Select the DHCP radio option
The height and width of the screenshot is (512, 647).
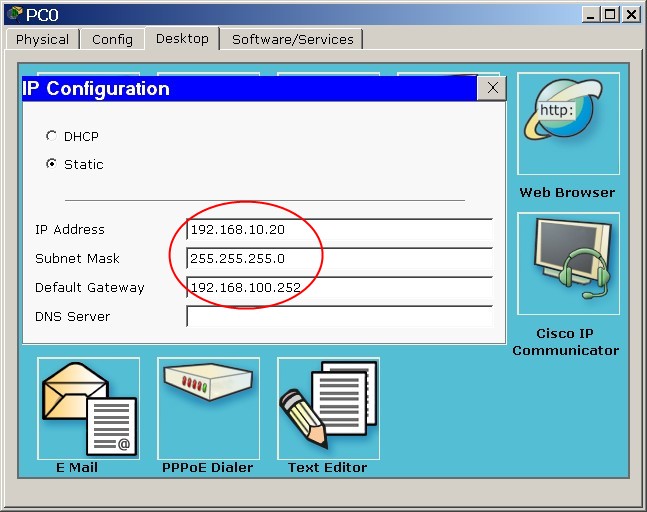coord(51,136)
